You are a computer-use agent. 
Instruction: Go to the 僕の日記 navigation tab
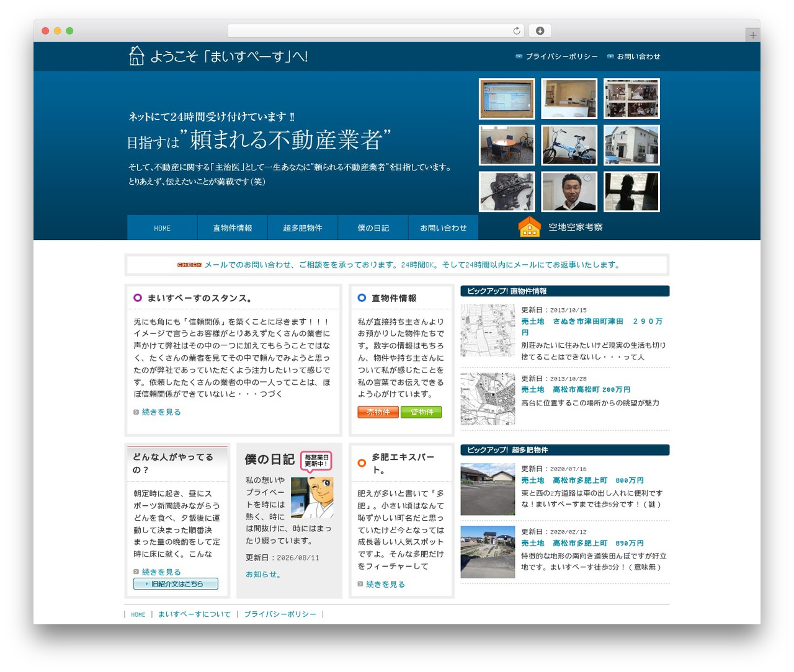373,228
